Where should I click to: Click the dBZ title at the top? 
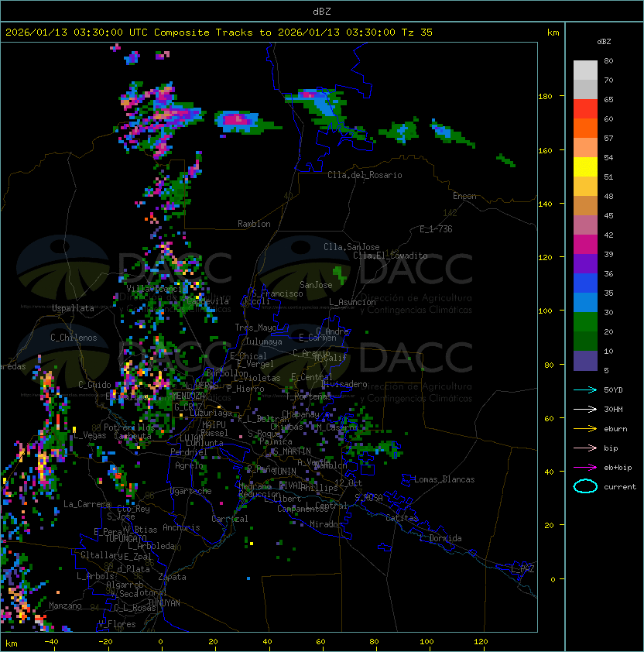[x=322, y=11]
